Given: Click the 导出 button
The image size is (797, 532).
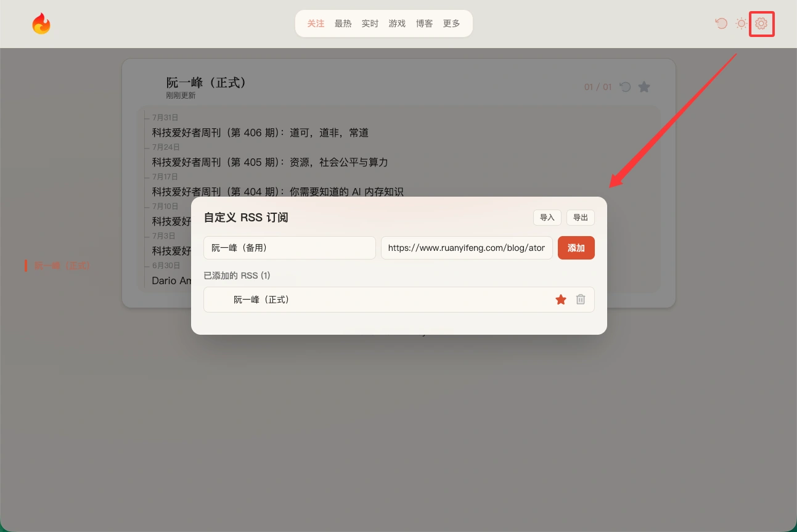Looking at the screenshot, I should (581, 218).
